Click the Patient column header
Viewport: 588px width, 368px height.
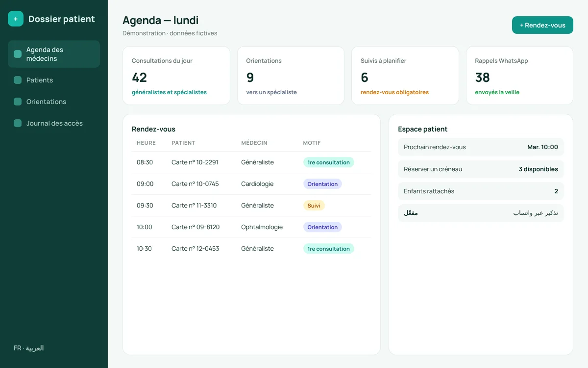coord(183,143)
